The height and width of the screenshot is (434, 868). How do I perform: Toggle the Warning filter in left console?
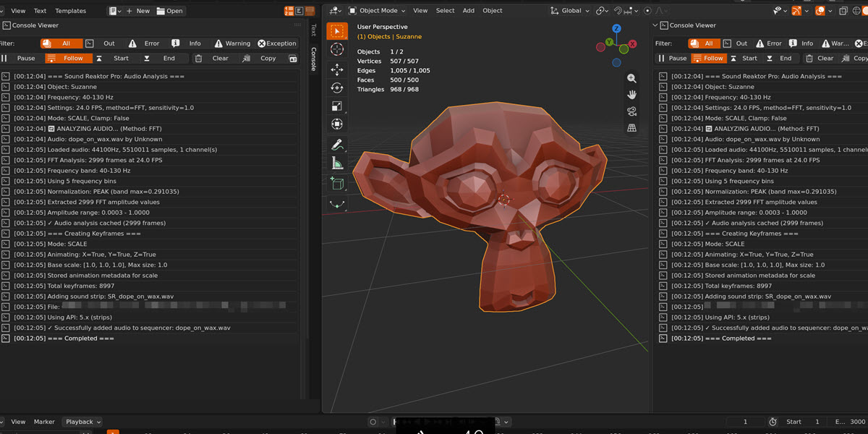231,43
